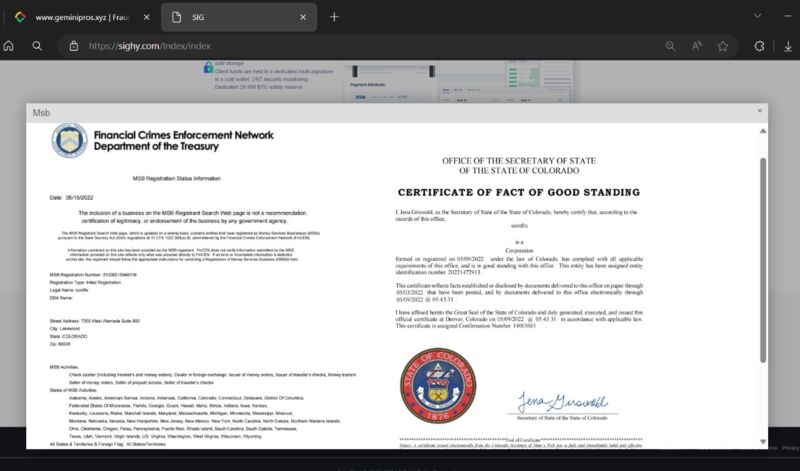Screen dimensions: 800x471
Task: Click the zoom magnifier in address bar
Action: 670,46
